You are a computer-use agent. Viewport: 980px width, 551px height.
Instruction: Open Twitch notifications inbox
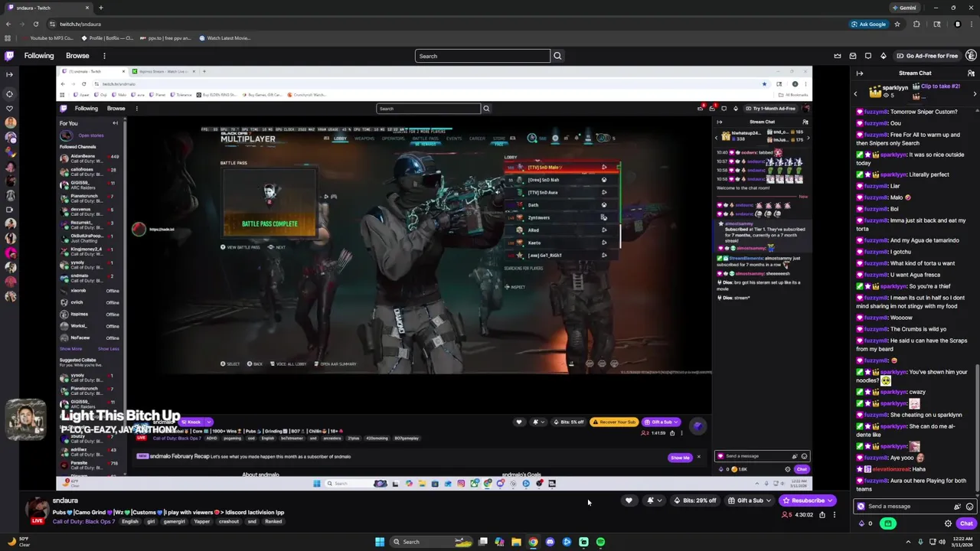853,56
